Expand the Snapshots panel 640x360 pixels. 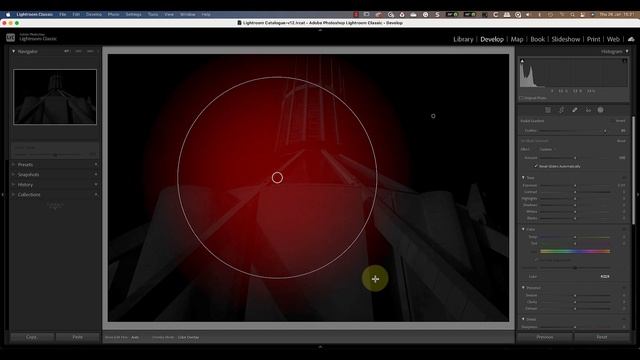13,174
